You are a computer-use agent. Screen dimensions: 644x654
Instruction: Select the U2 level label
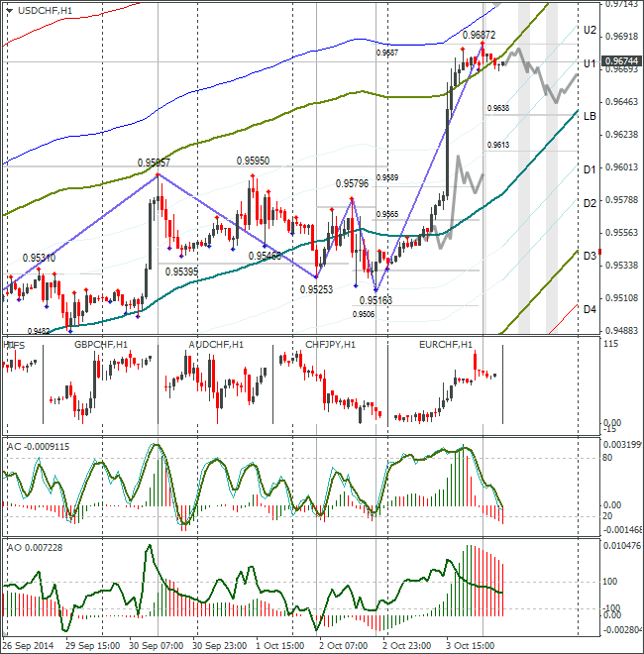point(590,30)
